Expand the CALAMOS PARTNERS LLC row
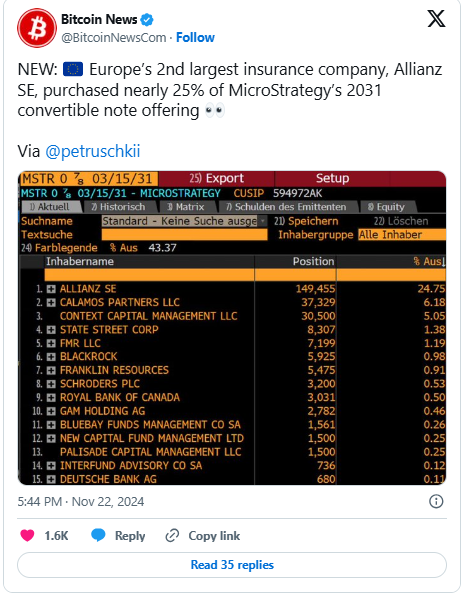Viewport: 465px width, 595px height. pyautogui.click(x=51, y=302)
